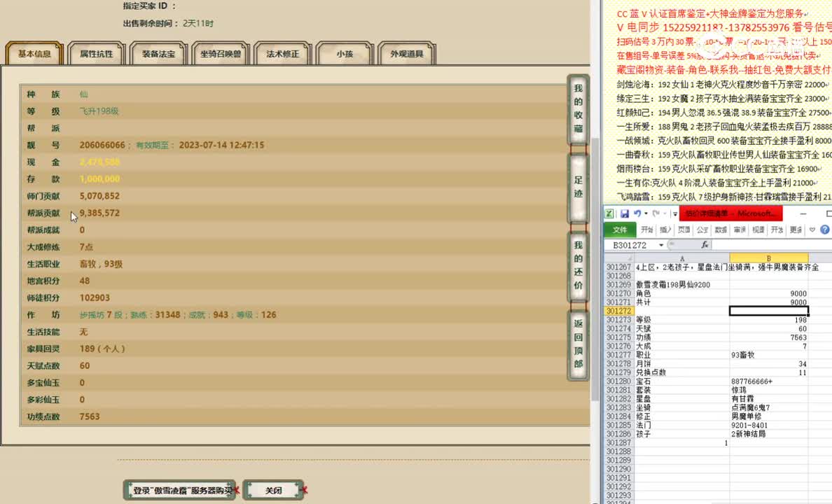Click the 登录傲雪凌霜服务器购买 button

click(x=179, y=490)
